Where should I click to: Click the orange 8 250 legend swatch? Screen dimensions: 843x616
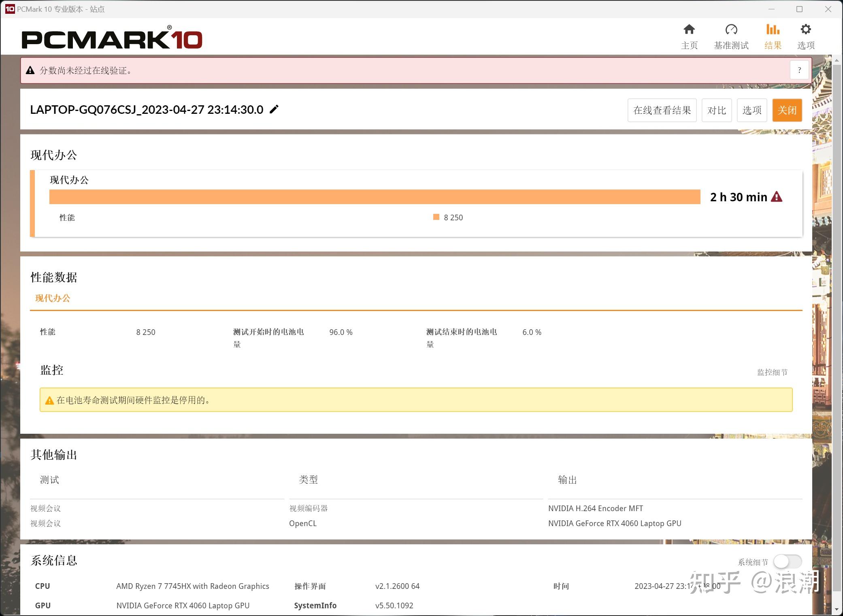(x=436, y=217)
